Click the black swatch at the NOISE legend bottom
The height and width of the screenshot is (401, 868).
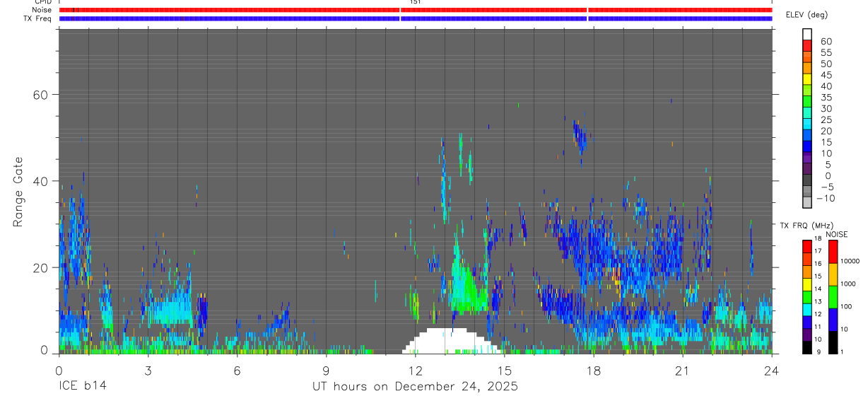[x=833, y=342]
